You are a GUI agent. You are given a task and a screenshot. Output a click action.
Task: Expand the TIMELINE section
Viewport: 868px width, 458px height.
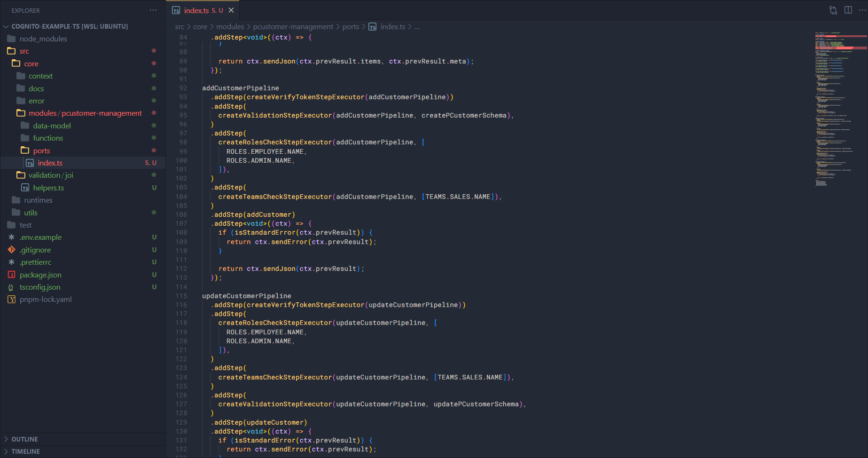coord(25,451)
